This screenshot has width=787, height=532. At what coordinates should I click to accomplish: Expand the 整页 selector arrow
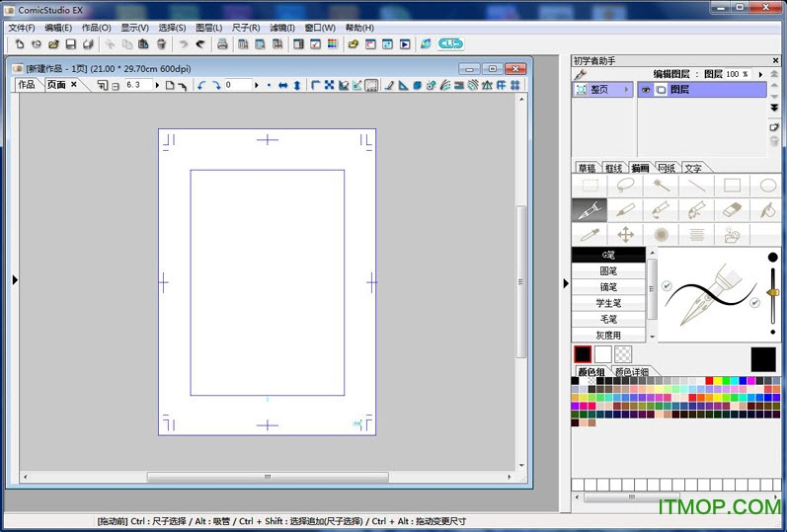(626, 90)
